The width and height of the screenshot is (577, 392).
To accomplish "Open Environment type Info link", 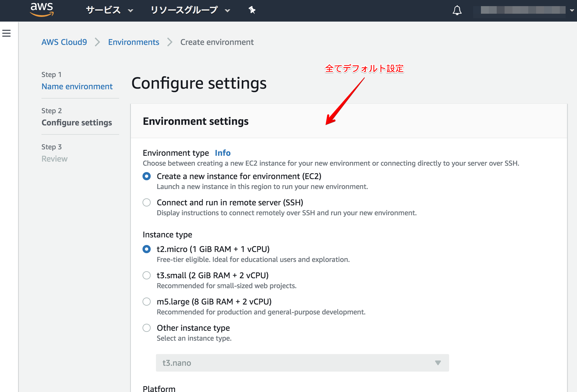I will pos(223,153).
